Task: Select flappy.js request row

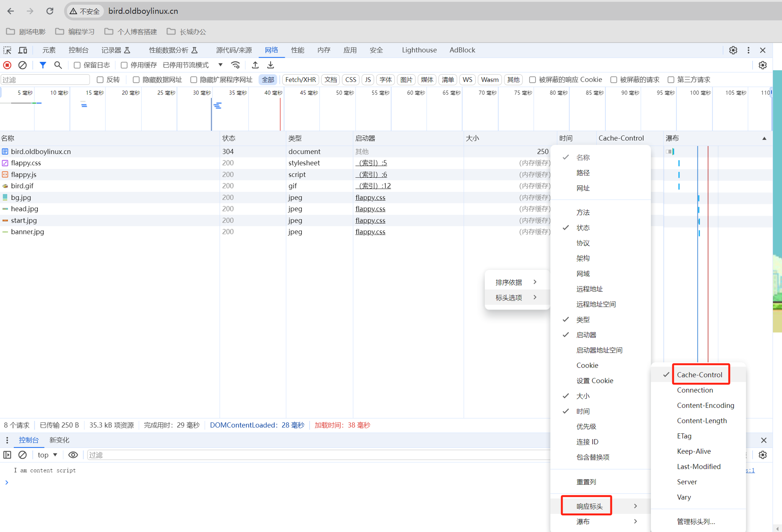Action: click(275, 174)
